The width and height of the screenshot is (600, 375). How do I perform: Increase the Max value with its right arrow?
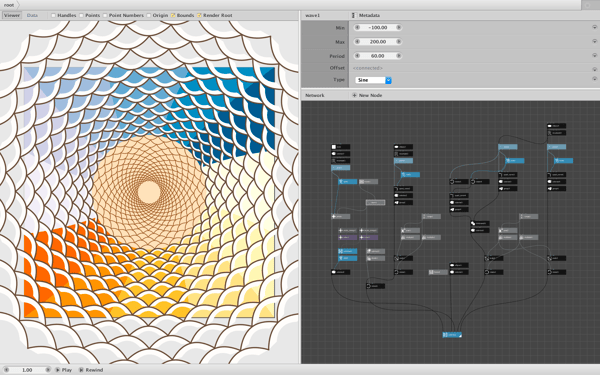point(398,42)
